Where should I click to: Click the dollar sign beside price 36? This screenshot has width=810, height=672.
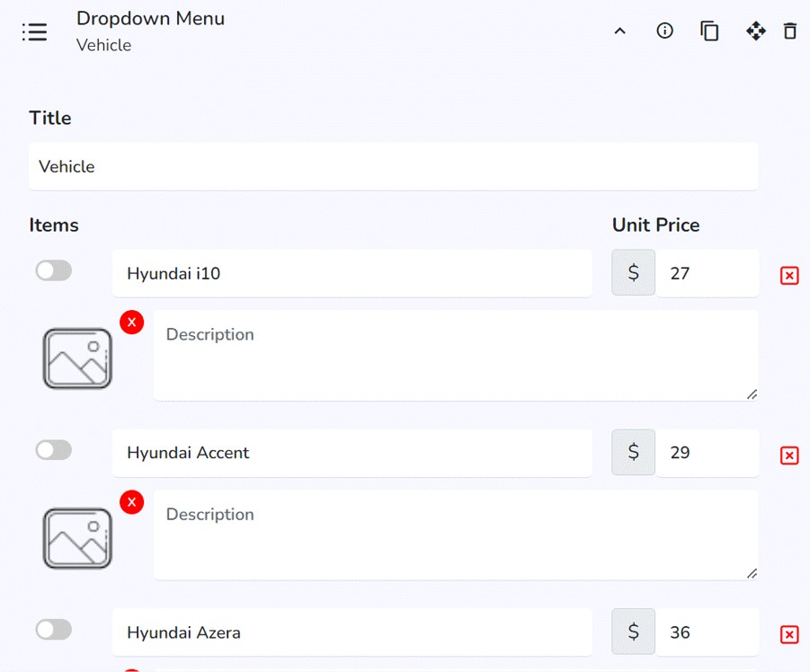[633, 632]
